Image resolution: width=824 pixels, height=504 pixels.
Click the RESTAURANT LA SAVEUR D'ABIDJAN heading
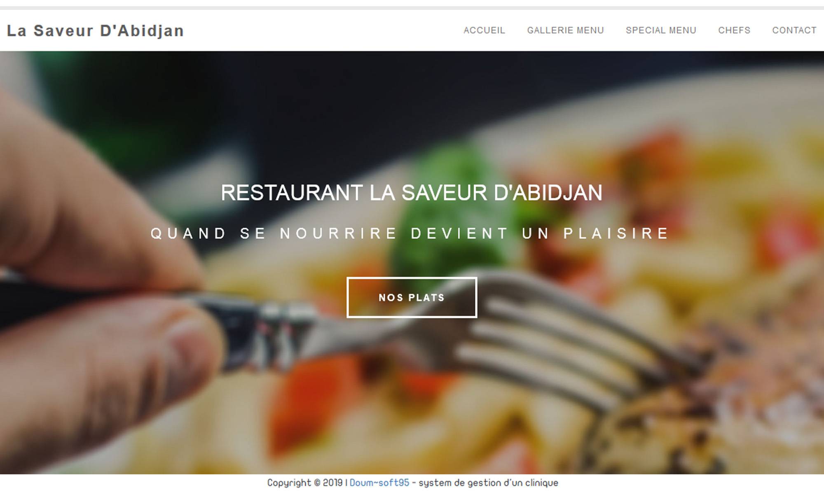(412, 193)
